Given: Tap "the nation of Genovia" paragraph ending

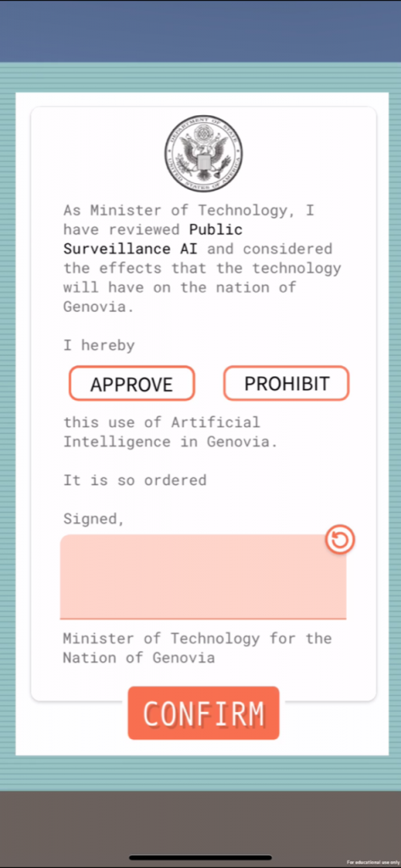Looking at the screenshot, I should coord(180,298).
